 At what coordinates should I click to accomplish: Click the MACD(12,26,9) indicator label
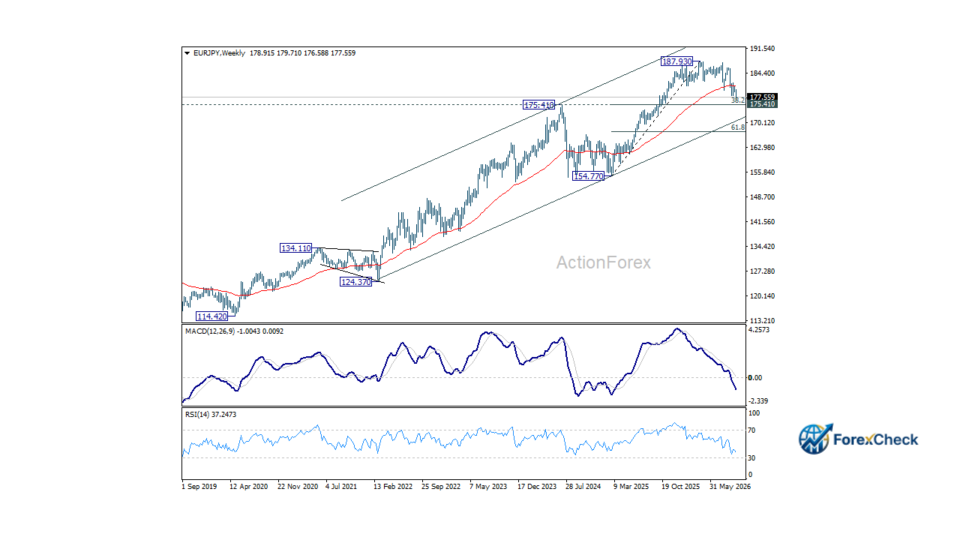[212, 331]
